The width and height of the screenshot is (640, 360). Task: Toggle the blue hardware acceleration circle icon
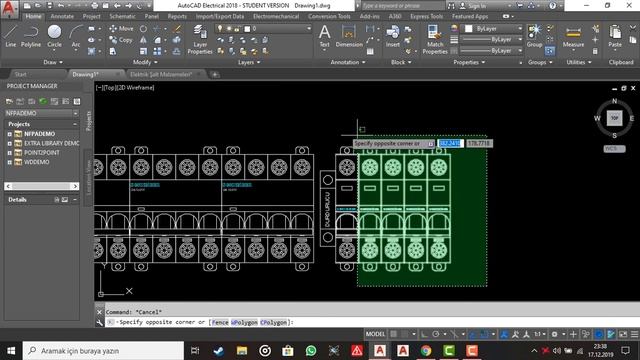tap(598, 334)
